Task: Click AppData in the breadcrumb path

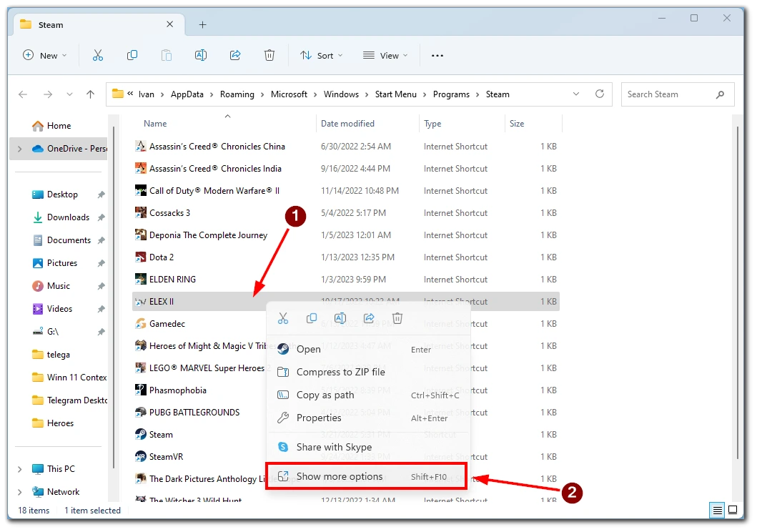Action: (x=187, y=94)
